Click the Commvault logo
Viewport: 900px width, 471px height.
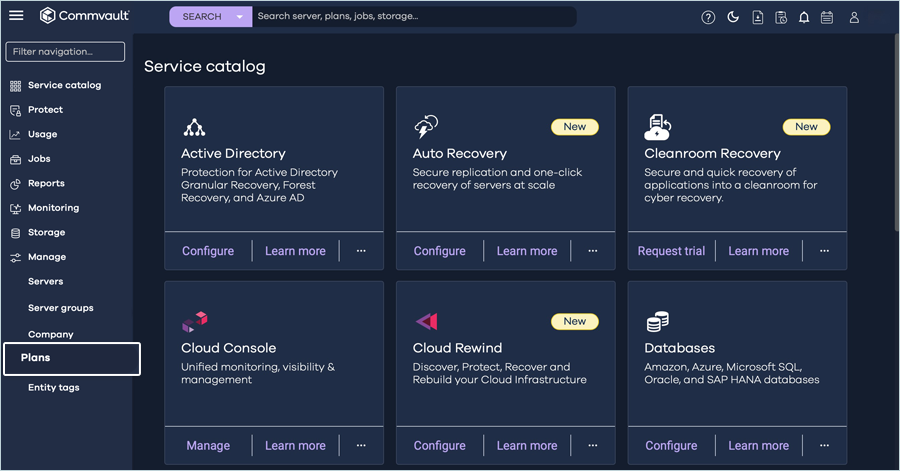point(85,16)
